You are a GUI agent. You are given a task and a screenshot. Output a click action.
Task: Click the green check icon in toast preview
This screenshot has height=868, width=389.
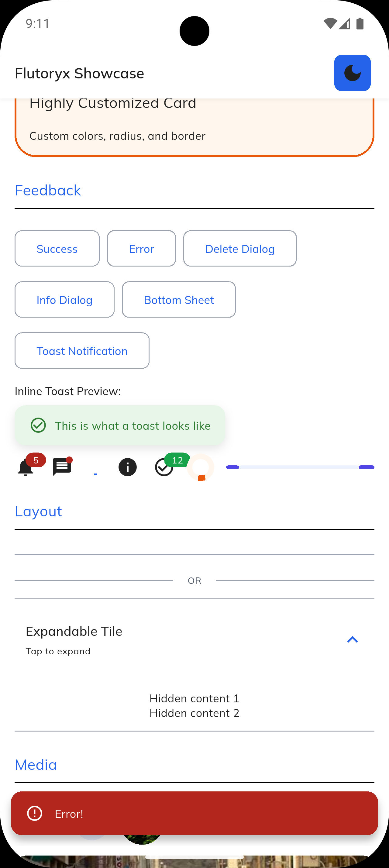point(38,425)
